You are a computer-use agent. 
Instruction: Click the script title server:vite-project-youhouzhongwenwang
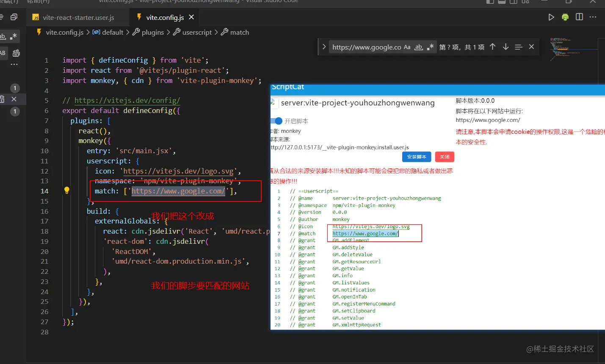pos(358,103)
